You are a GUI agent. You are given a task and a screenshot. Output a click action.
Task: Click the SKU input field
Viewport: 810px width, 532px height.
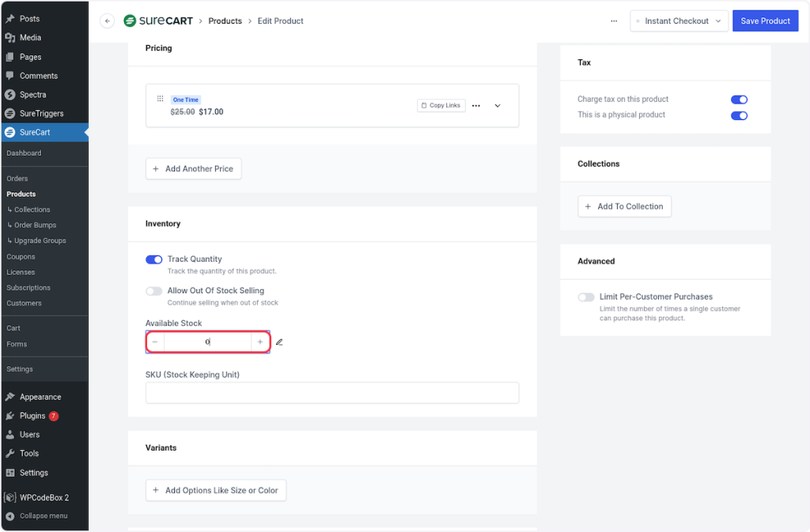coord(332,393)
